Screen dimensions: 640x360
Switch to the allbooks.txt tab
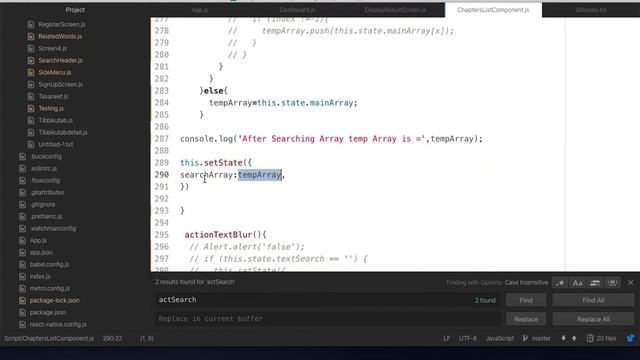tap(591, 10)
